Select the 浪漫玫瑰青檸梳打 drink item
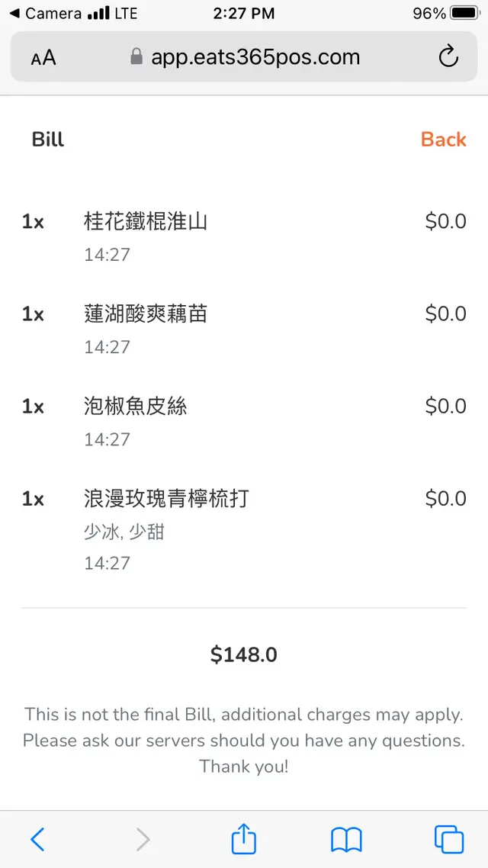The width and height of the screenshot is (488, 868). (x=166, y=499)
